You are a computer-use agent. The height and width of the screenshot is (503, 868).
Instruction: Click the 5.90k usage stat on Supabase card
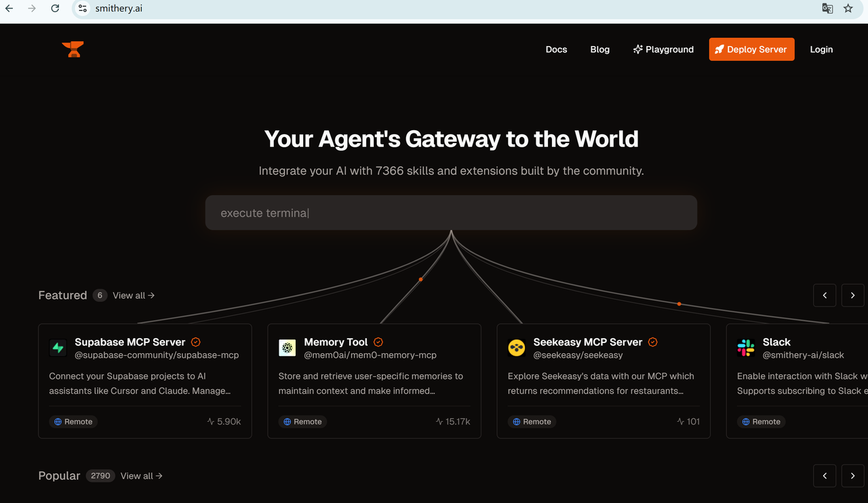click(x=224, y=422)
